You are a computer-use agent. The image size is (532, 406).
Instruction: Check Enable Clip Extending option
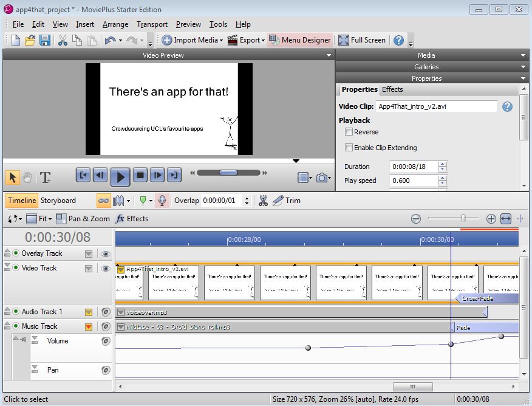[349, 148]
